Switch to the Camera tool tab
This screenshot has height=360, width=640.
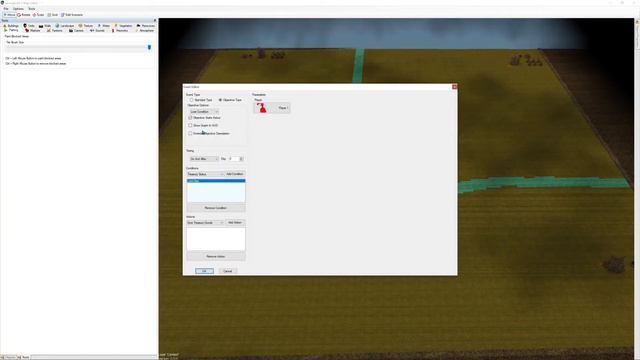[76, 30]
